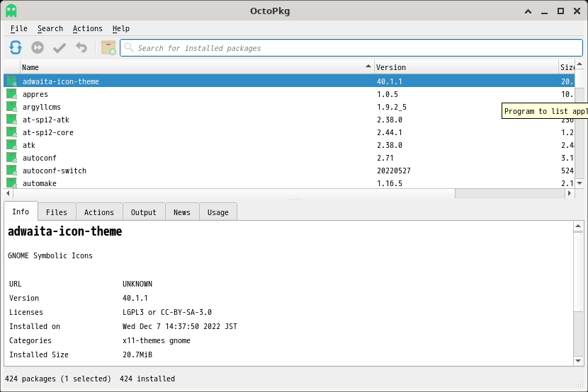The image size is (588, 392).
Task: Click the appres package status icon
Action: [11, 94]
